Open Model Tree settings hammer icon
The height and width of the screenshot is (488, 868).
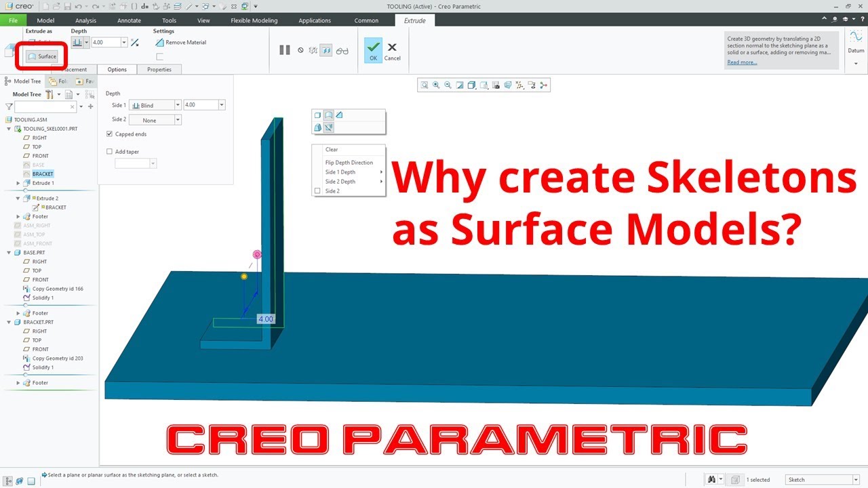tap(49, 94)
